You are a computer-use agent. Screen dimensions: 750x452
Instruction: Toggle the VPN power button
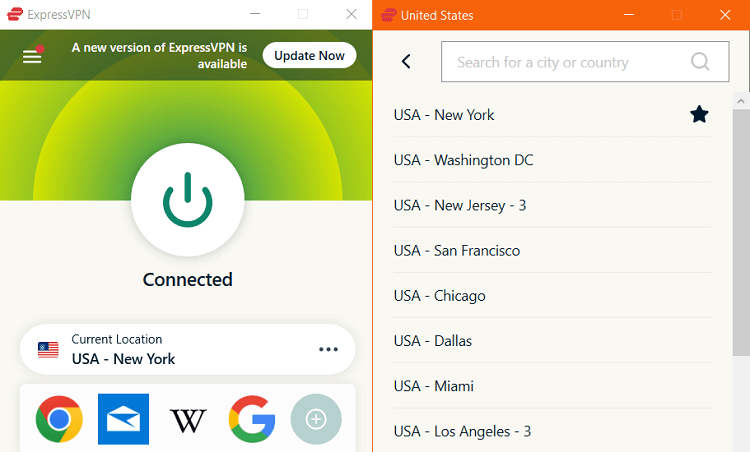188,199
